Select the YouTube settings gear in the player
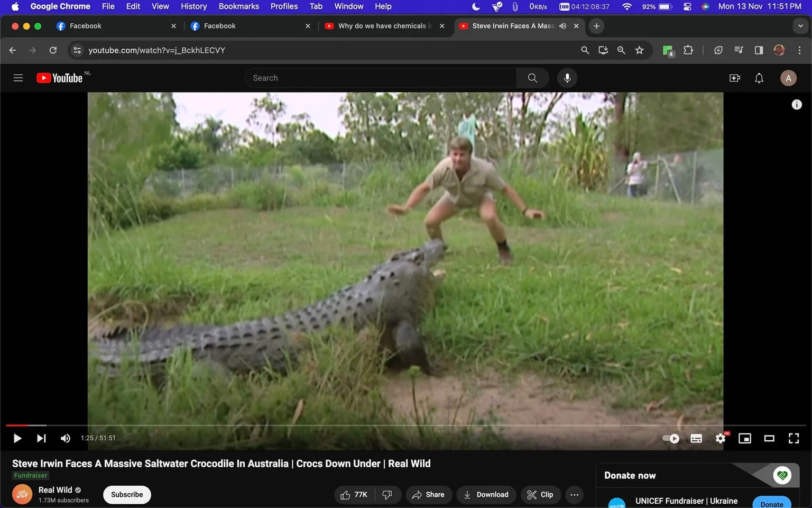The image size is (812, 508). pyautogui.click(x=720, y=438)
